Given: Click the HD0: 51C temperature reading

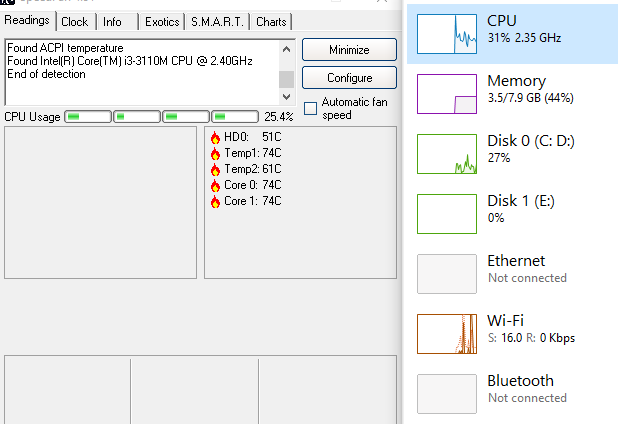Looking at the screenshot, I should (253, 137).
